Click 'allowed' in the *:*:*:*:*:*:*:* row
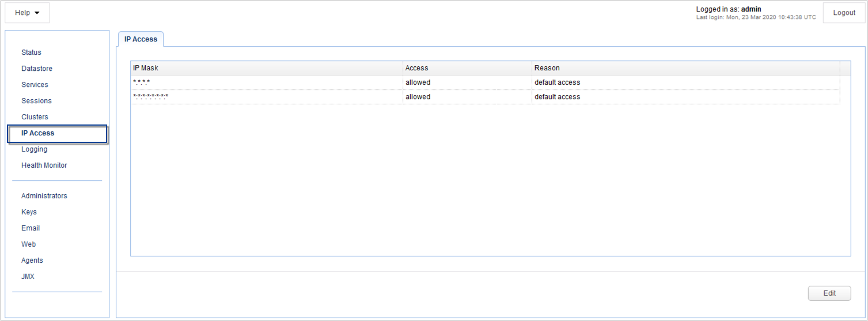 point(418,97)
